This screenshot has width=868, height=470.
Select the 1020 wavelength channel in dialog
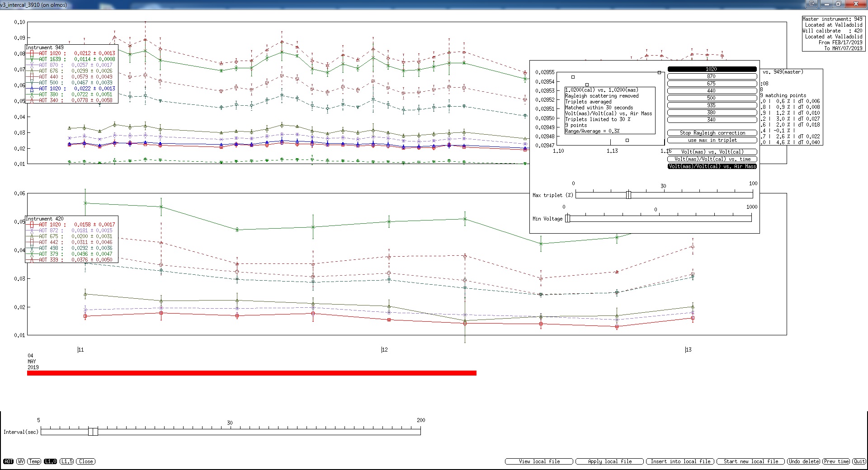coord(712,69)
